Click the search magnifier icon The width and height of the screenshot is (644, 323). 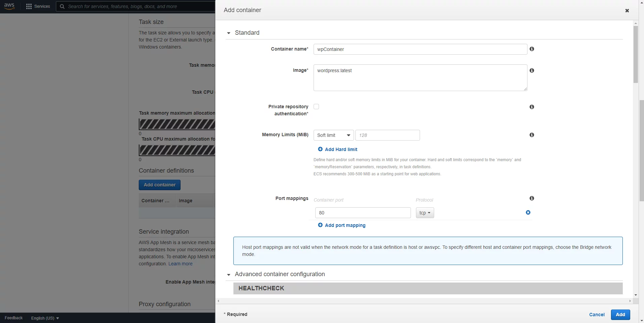62,6
